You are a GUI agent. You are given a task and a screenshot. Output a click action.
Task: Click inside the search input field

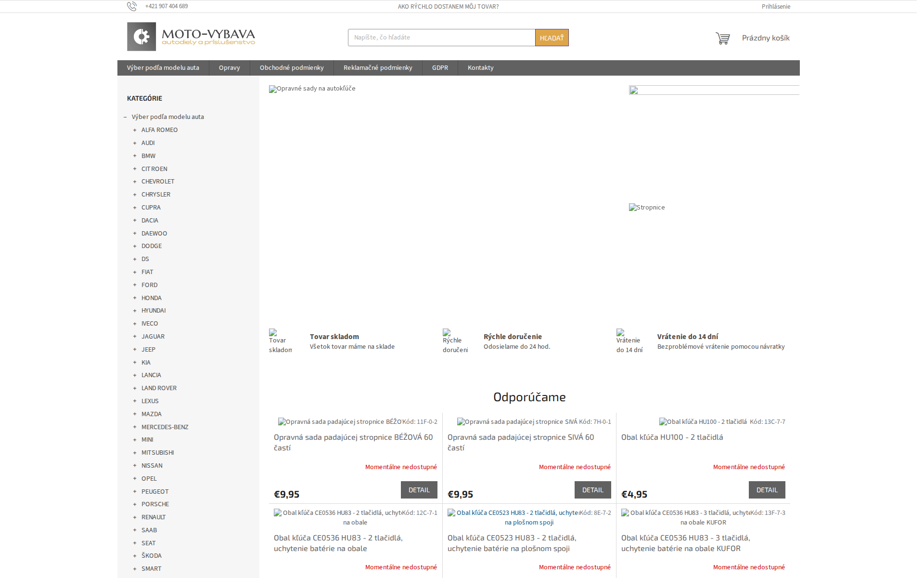click(x=441, y=37)
